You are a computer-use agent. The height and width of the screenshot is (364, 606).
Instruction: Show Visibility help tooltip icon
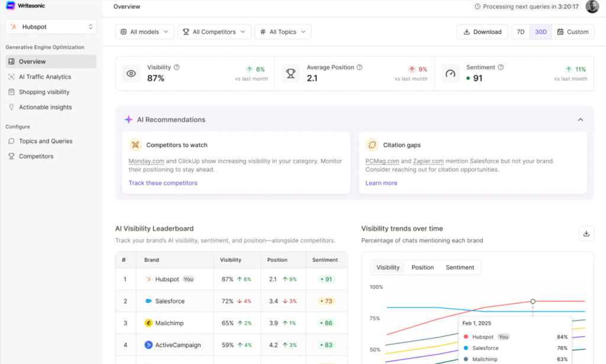pos(176,67)
